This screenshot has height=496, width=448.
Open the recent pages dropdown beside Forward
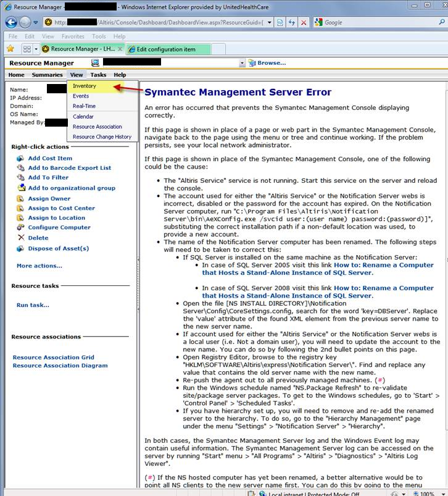point(35,22)
